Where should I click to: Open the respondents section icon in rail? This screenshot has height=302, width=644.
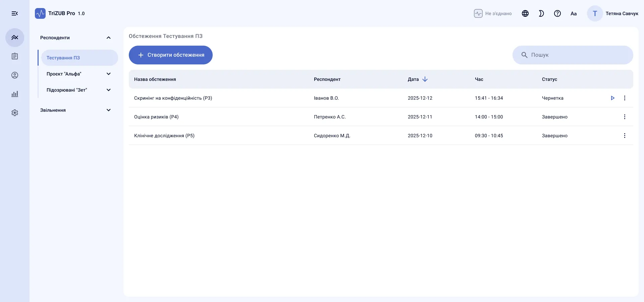click(15, 38)
